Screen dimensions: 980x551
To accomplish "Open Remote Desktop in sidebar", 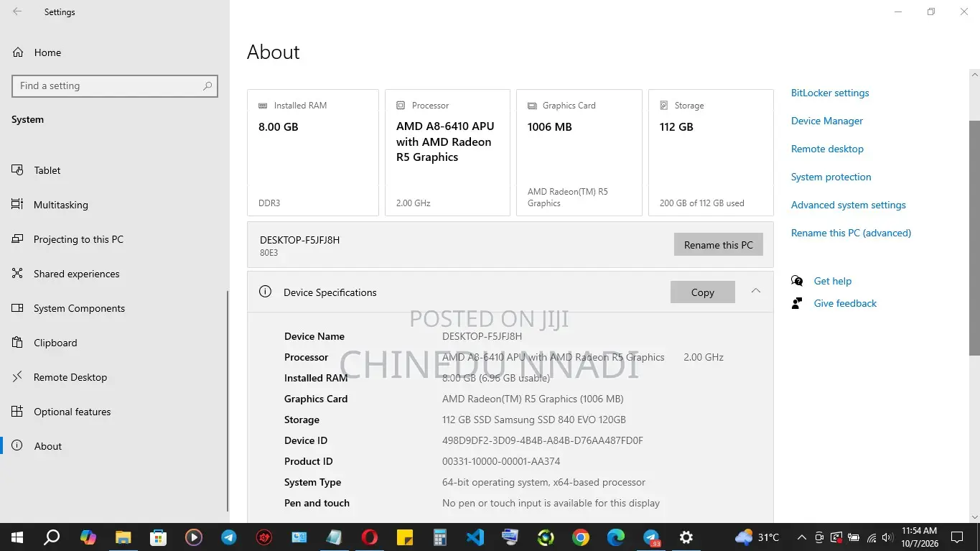I will click(x=70, y=377).
